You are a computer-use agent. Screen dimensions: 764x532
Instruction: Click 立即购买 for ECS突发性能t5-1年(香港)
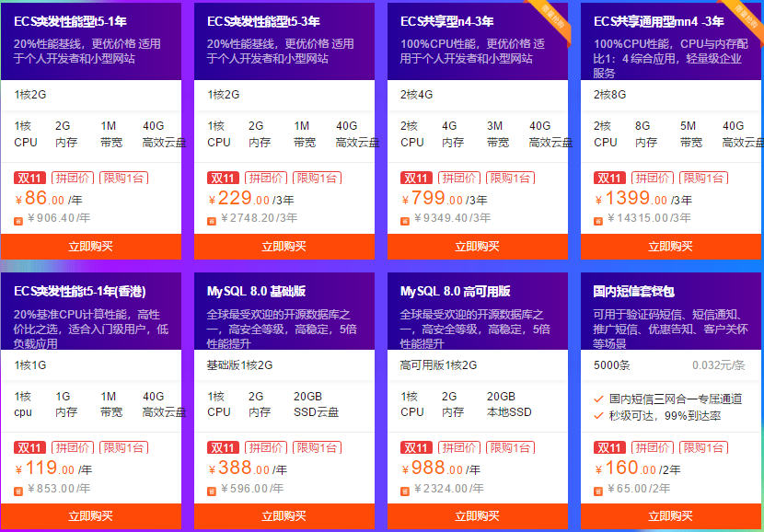[90, 516]
